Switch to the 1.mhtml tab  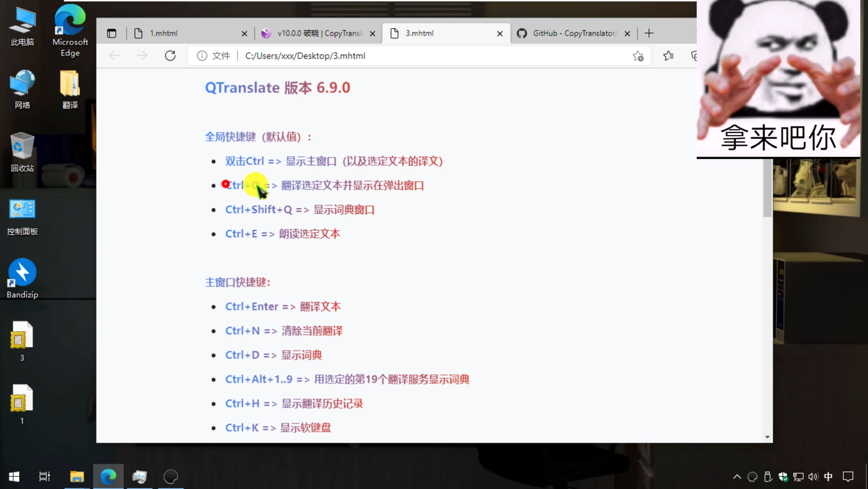pyautogui.click(x=190, y=33)
